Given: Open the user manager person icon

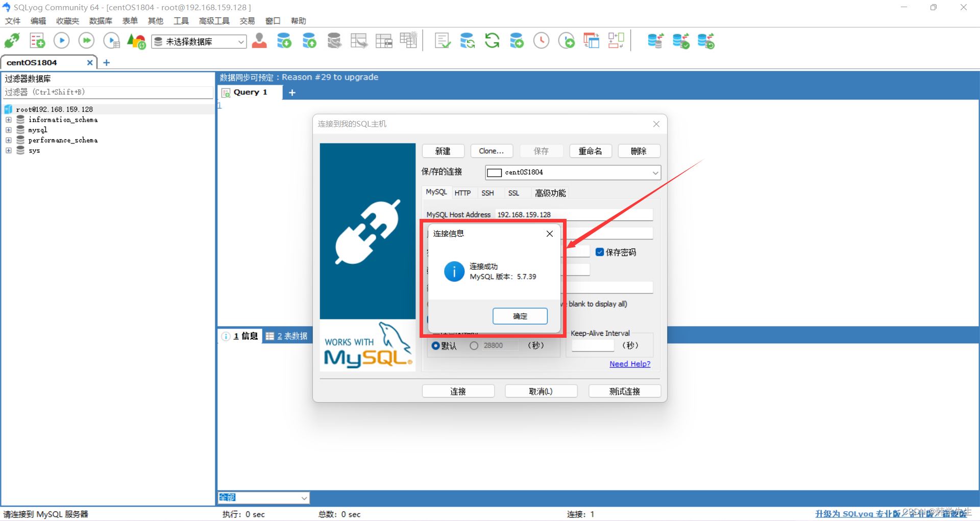Looking at the screenshot, I should (x=259, y=40).
